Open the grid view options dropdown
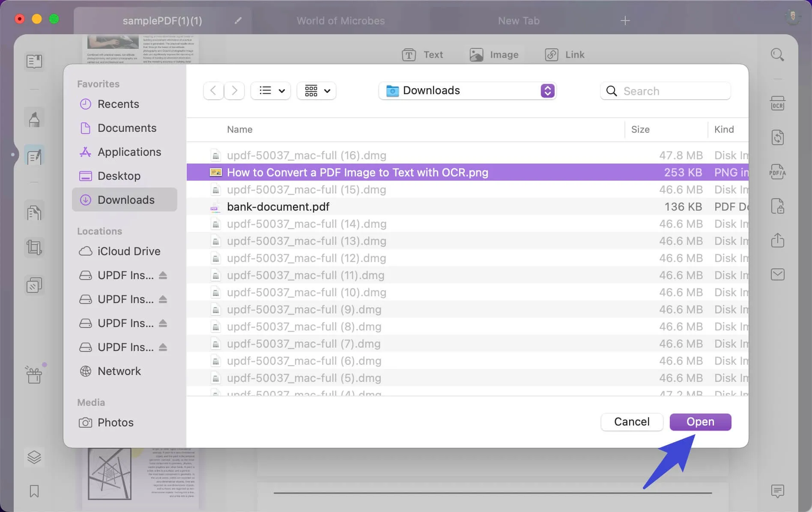Viewport: 812px width, 512px height. pyautogui.click(x=316, y=90)
